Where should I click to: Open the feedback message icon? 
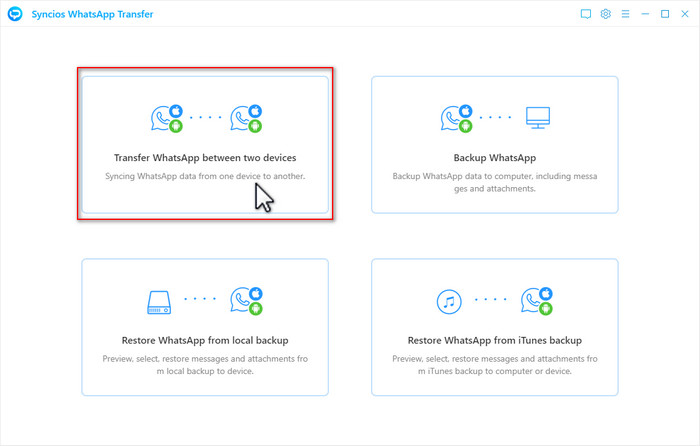tap(586, 14)
